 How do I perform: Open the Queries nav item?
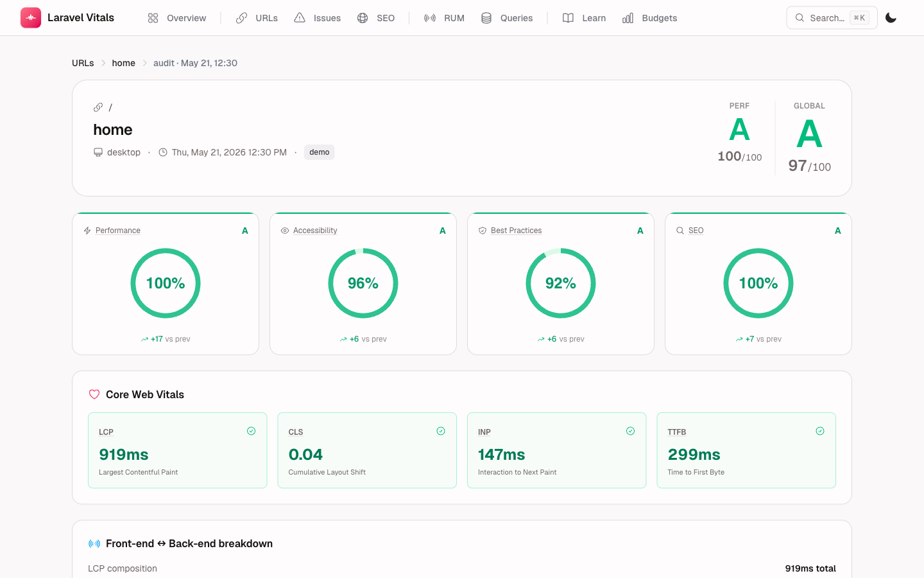click(507, 18)
